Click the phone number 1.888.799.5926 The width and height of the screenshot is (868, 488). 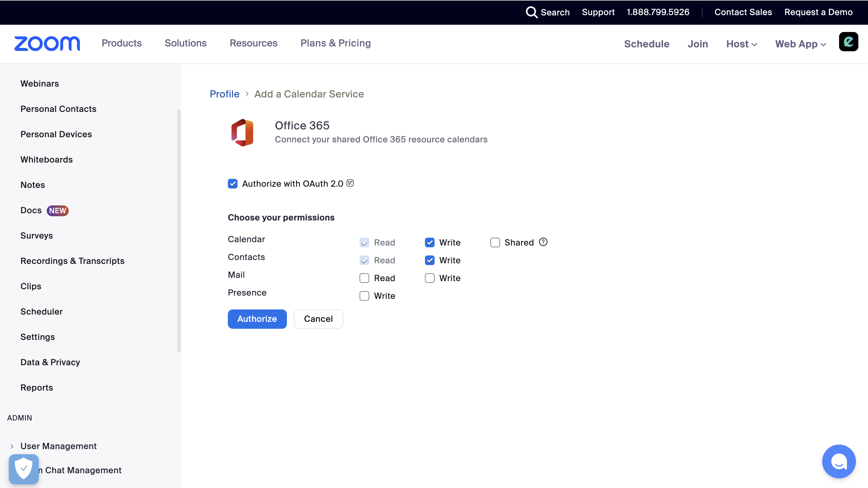(x=658, y=12)
